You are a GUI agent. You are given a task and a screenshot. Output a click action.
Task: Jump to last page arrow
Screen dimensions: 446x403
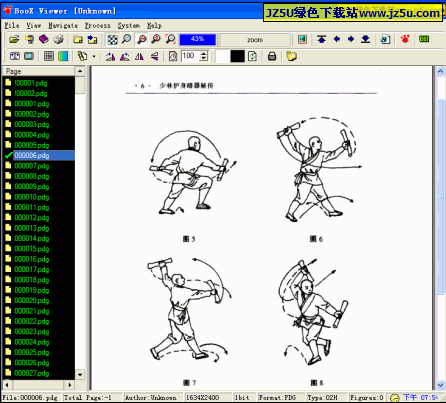[x=366, y=39]
